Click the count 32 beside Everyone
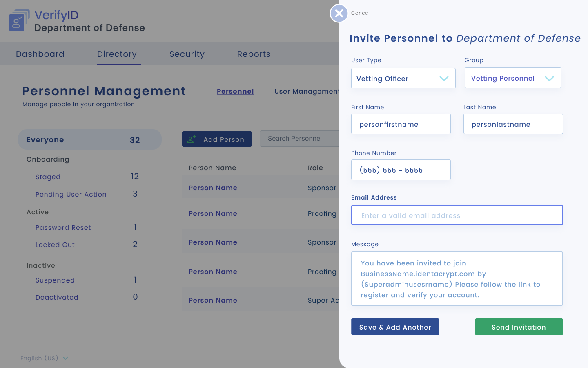This screenshot has width=588, height=368. 135,140
